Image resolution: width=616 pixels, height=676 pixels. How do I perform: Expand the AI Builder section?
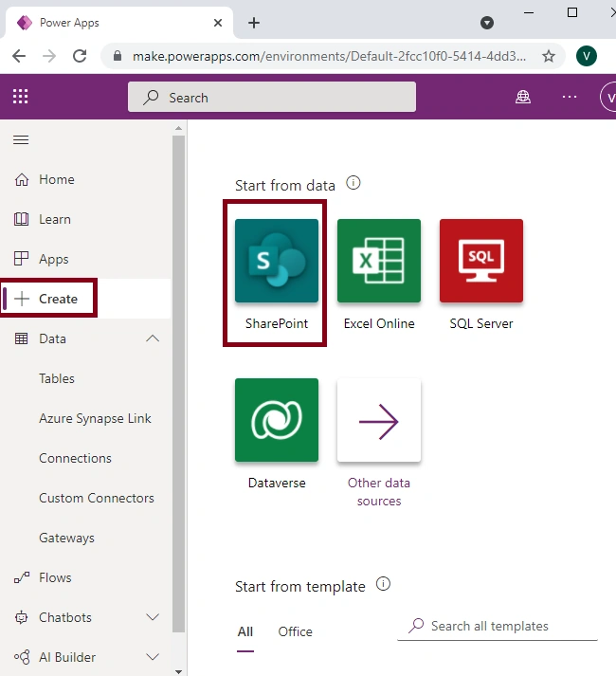[153, 657]
